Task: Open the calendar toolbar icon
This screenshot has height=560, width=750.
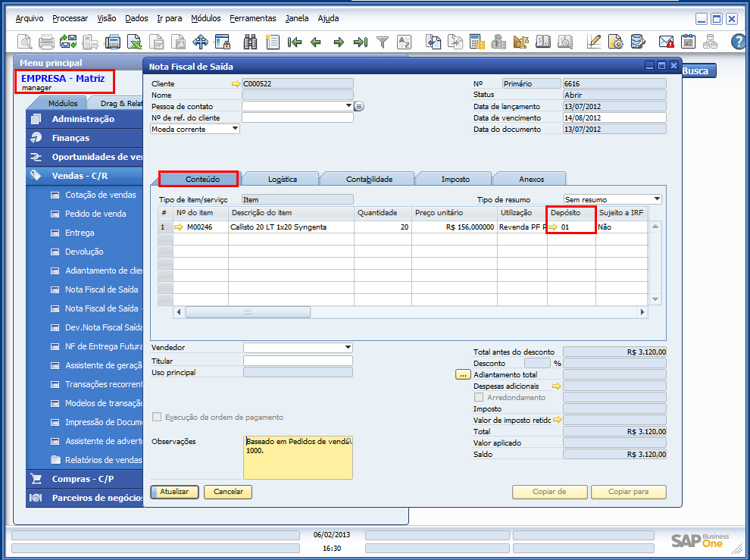Action: 689,42
